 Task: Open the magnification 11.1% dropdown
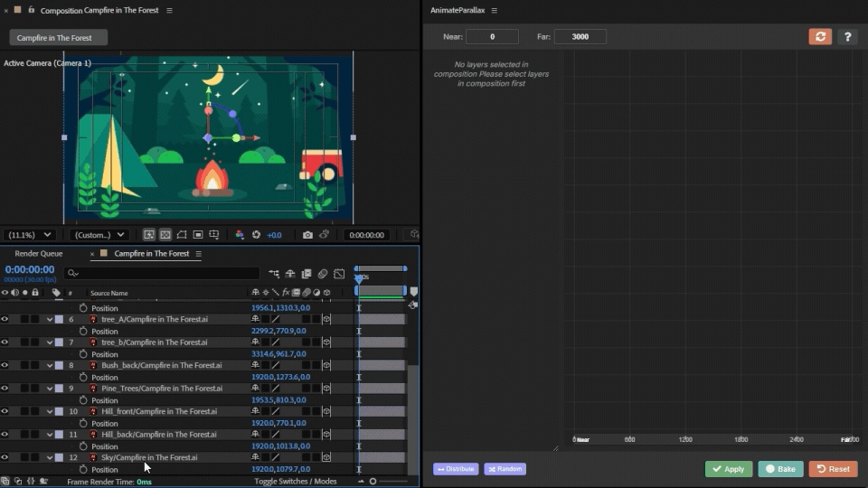30,235
